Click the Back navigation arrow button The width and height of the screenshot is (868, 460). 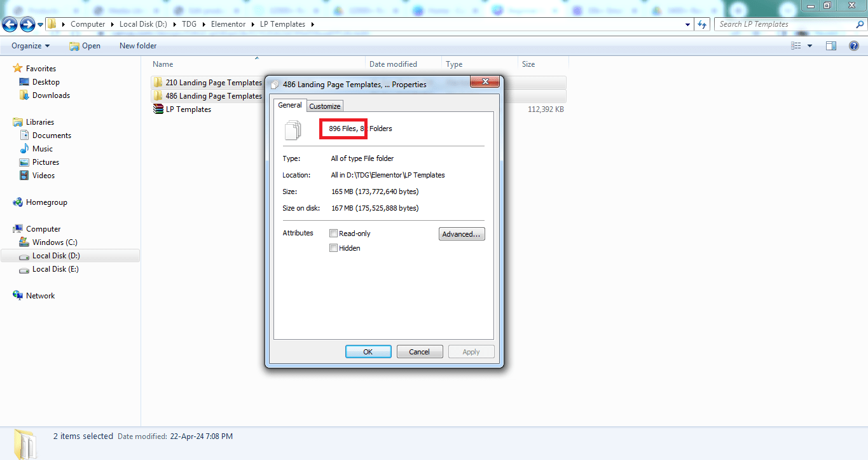10,24
